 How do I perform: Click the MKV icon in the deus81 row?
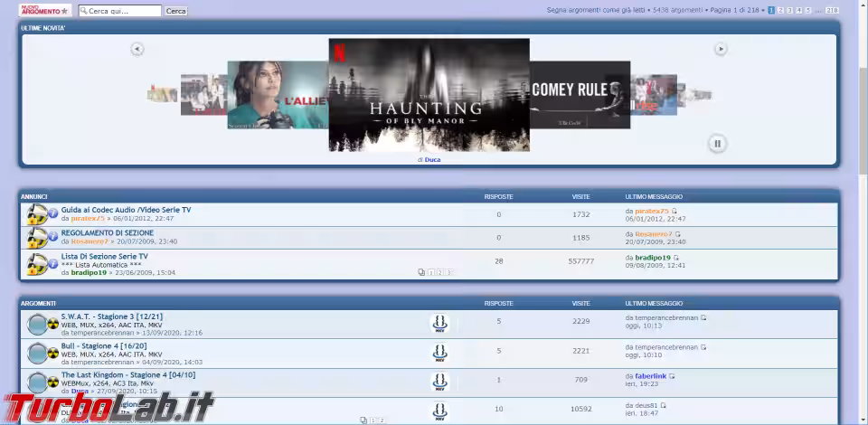coord(440,411)
